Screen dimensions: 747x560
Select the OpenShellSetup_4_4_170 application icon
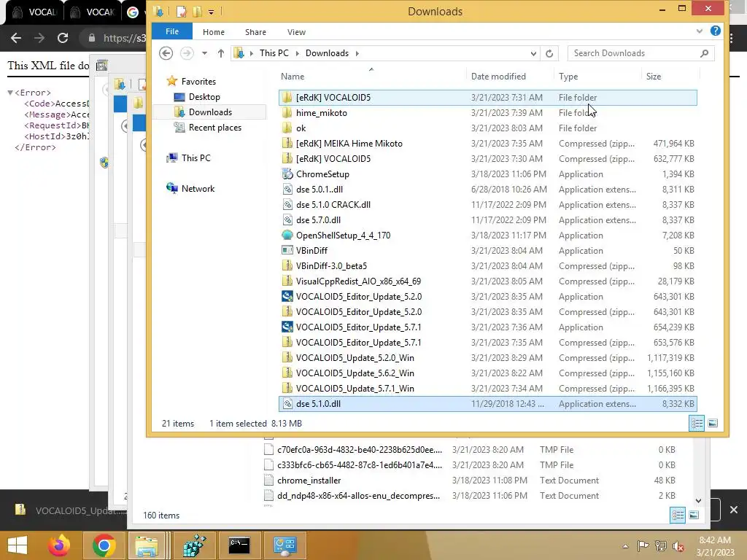tap(287, 236)
